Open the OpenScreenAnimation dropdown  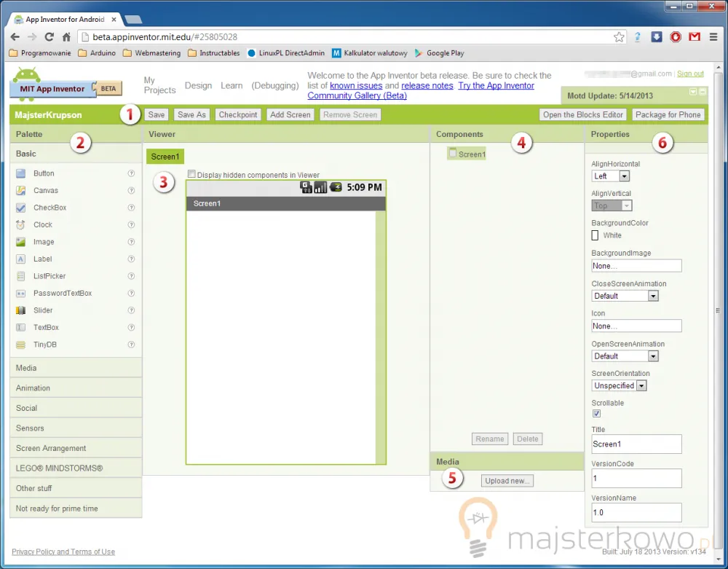point(625,356)
